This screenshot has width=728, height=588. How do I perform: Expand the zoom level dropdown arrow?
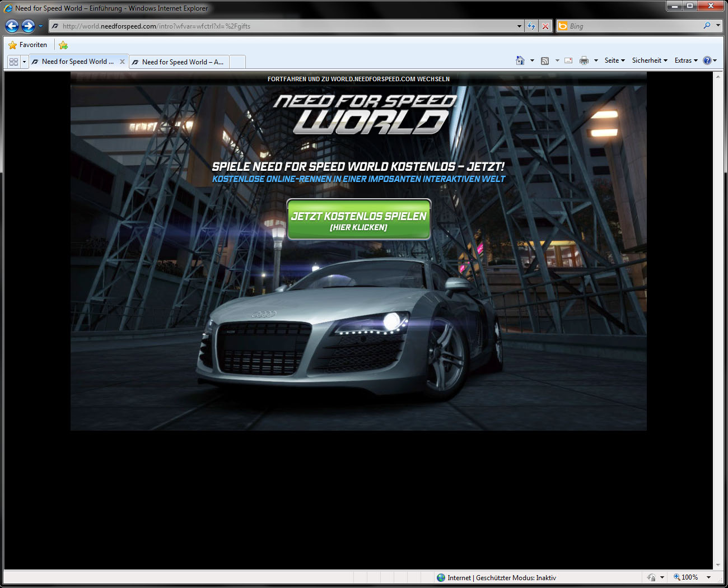(x=709, y=577)
